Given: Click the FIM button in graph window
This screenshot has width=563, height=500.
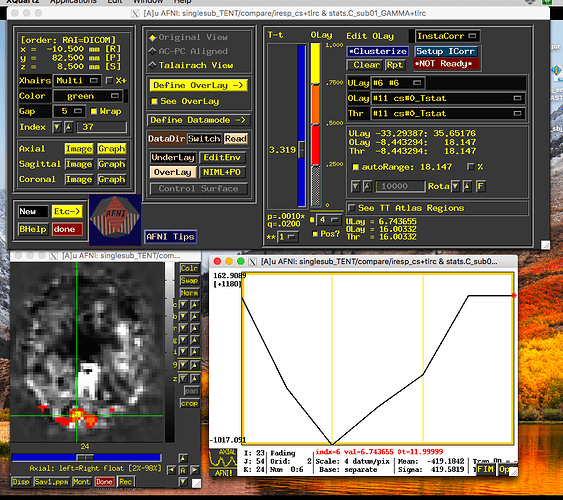Looking at the screenshot, I should (x=485, y=469).
